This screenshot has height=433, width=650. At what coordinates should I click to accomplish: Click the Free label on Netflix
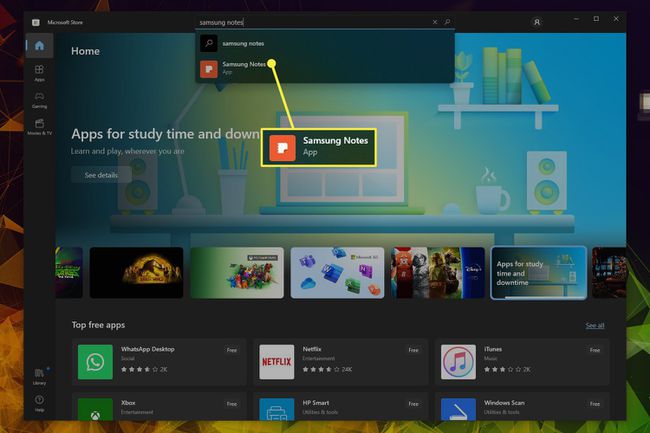(x=413, y=350)
